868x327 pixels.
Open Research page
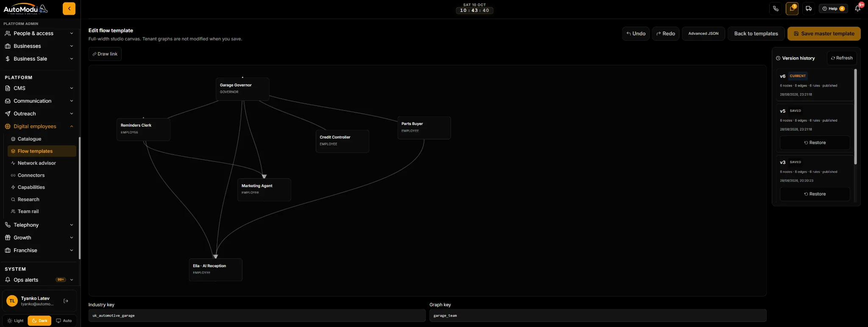(x=42, y=200)
